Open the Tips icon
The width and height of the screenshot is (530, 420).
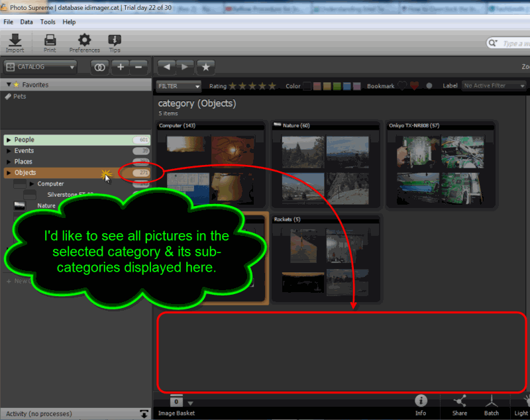coord(115,43)
